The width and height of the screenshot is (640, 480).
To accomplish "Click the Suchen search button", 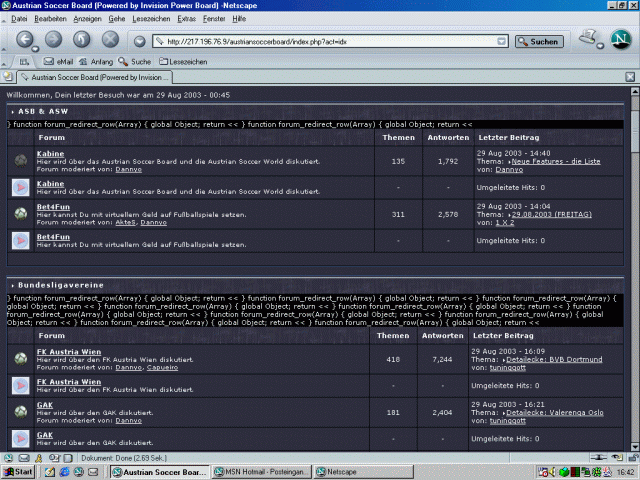I will pyautogui.click(x=539, y=41).
